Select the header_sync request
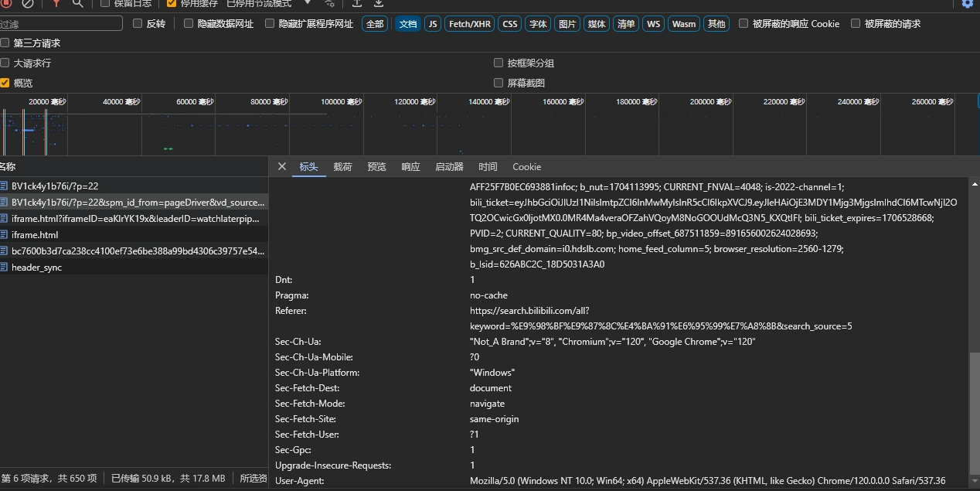Image resolution: width=980 pixels, height=491 pixels. 36,268
